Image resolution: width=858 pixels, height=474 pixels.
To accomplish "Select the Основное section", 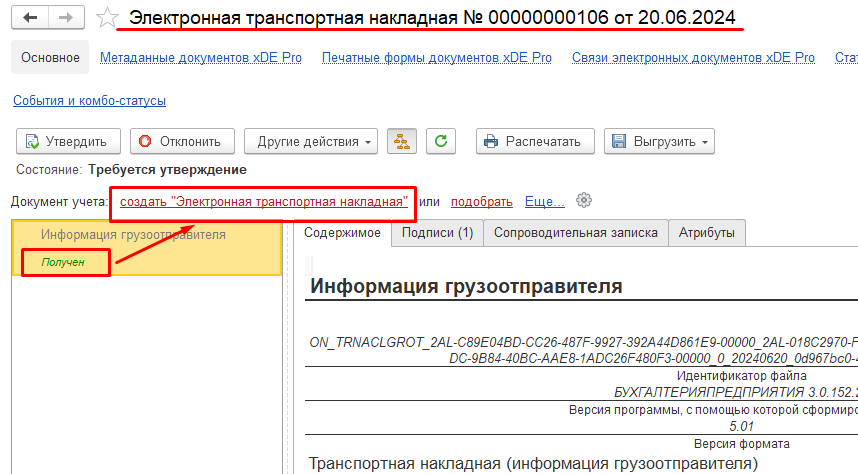I will point(50,57).
